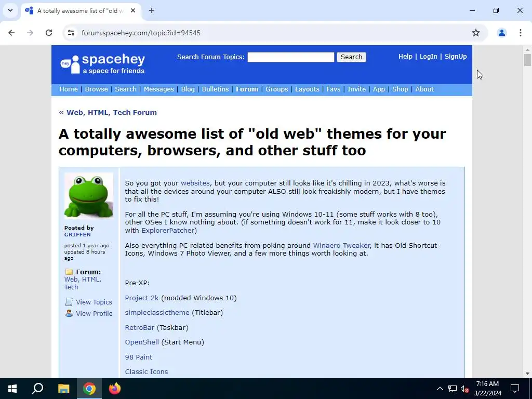Open the LogIn link
Image resolution: width=532 pixels, height=399 pixels.
[x=428, y=57]
